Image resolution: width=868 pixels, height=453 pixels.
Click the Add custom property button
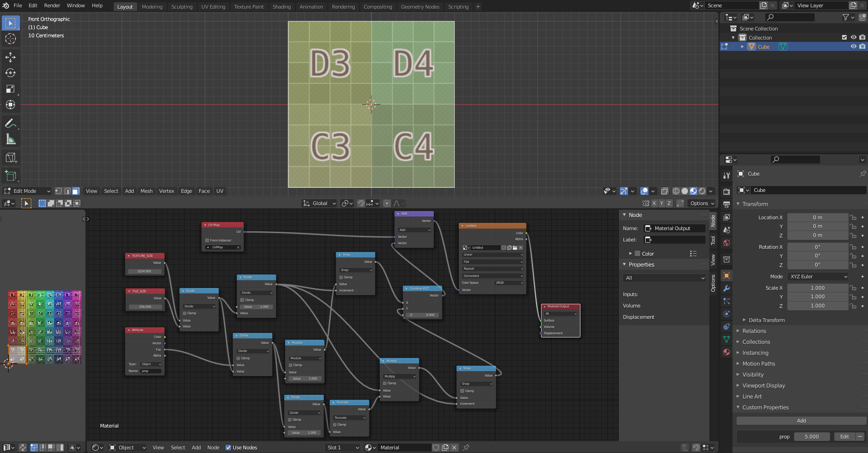tap(801, 421)
